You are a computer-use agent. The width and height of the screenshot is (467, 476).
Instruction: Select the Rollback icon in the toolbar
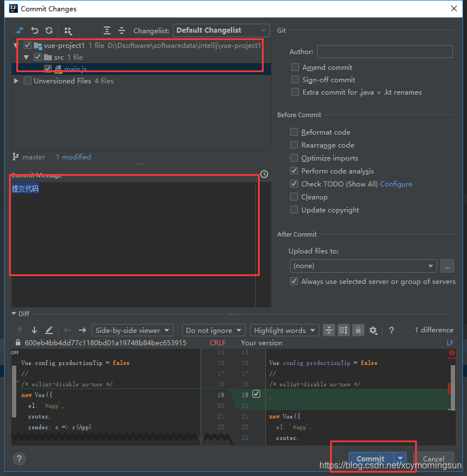coord(34,30)
